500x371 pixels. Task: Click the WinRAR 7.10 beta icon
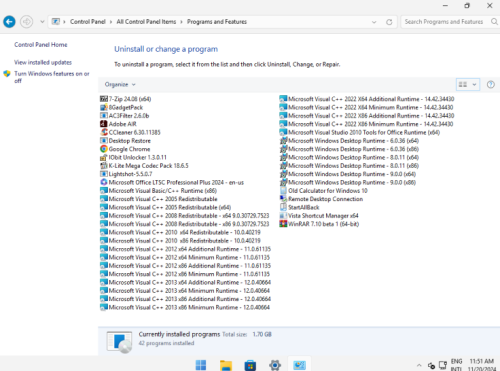pyautogui.click(x=283, y=224)
